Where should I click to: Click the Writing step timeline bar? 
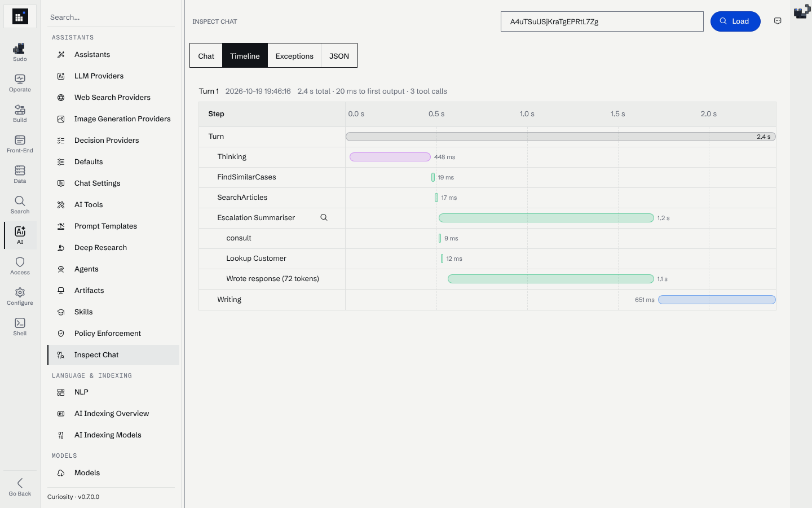[x=717, y=300]
